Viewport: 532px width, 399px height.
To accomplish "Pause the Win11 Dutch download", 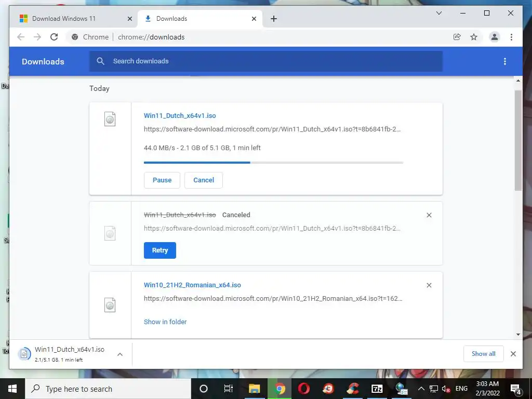I will 162,180.
